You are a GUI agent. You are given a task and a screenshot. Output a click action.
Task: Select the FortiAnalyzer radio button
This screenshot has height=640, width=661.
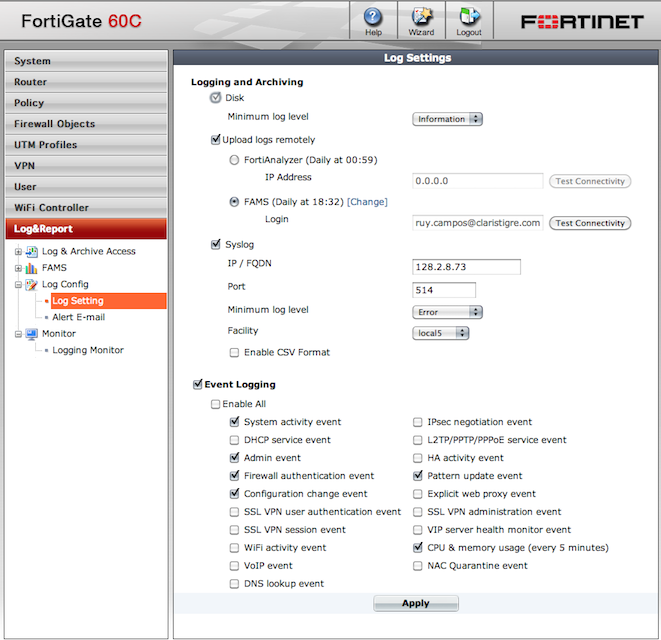click(x=234, y=160)
